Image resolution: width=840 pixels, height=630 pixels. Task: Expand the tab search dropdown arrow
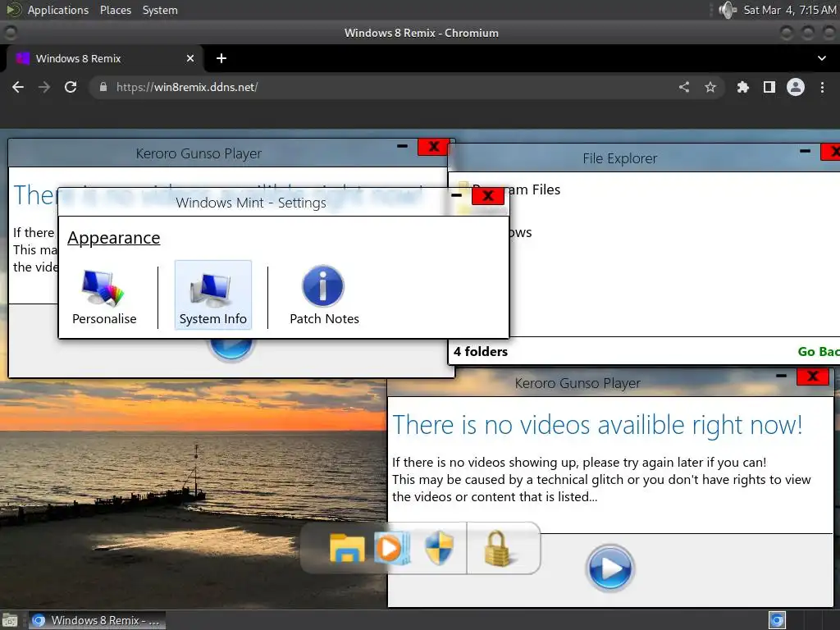pyautogui.click(x=822, y=58)
